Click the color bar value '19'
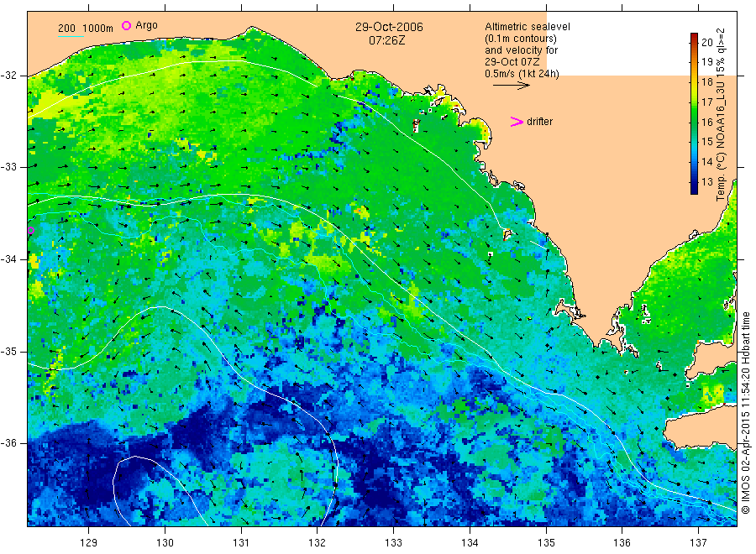This screenshot has width=756, height=554. pyautogui.click(x=706, y=61)
